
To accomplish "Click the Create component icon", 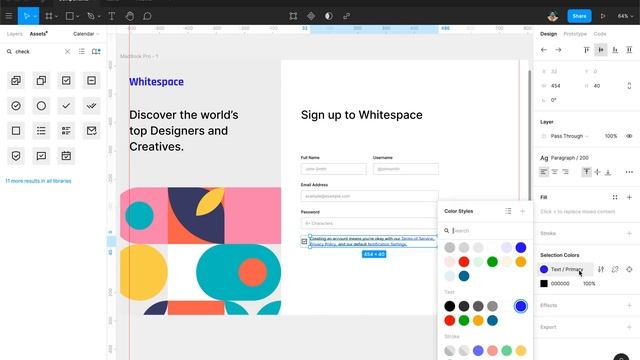I will pos(311,16).
